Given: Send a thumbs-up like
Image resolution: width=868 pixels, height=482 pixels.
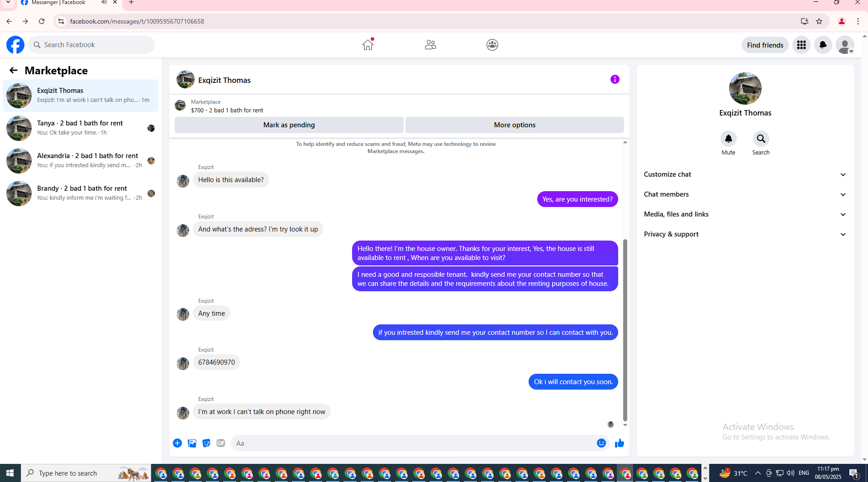Looking at the screenshot, I should [620, 443].
